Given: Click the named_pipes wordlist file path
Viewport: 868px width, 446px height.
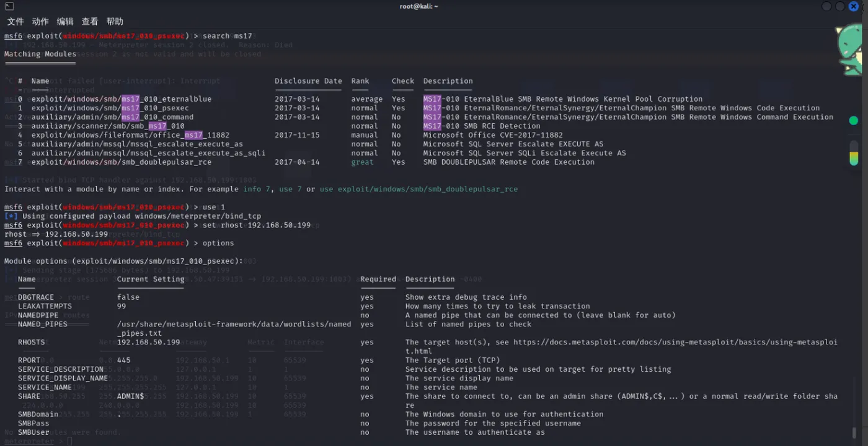Looking at the screenshot, I should tap(234, 328).
